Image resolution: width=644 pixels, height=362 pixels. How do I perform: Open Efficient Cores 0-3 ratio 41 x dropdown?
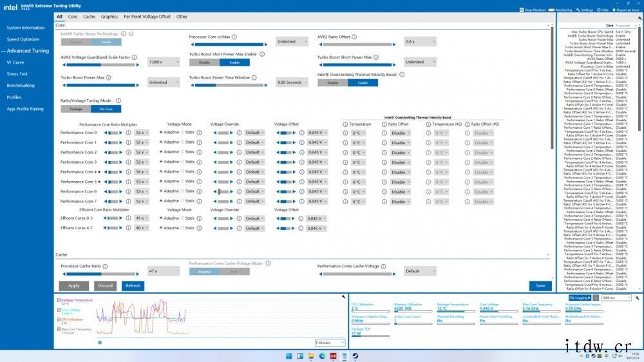point(142,218)
